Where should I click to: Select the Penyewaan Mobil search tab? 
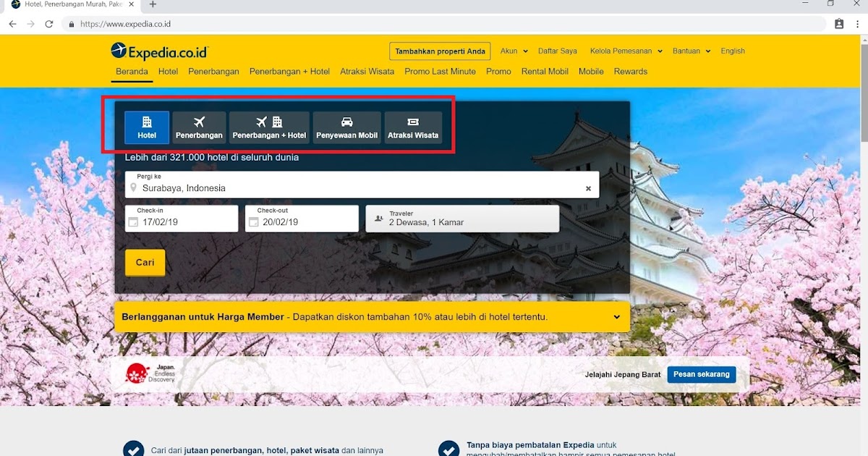pos(346,127)
